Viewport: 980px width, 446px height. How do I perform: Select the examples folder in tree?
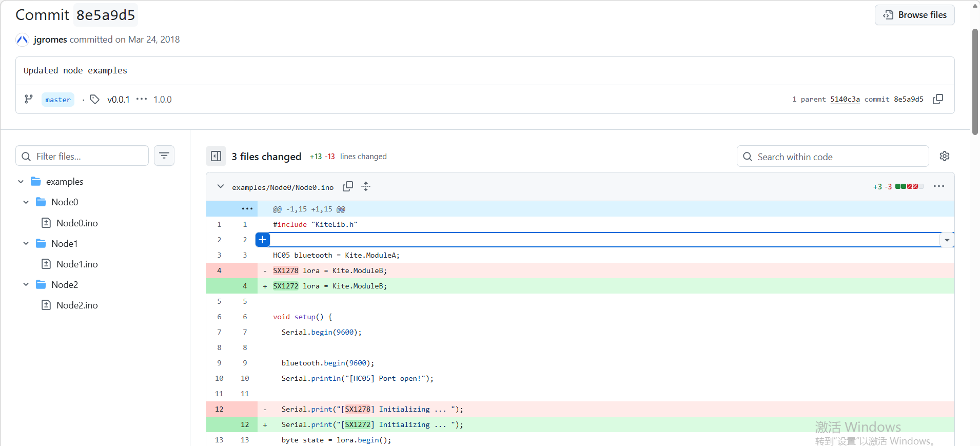[x=65, y=182]
